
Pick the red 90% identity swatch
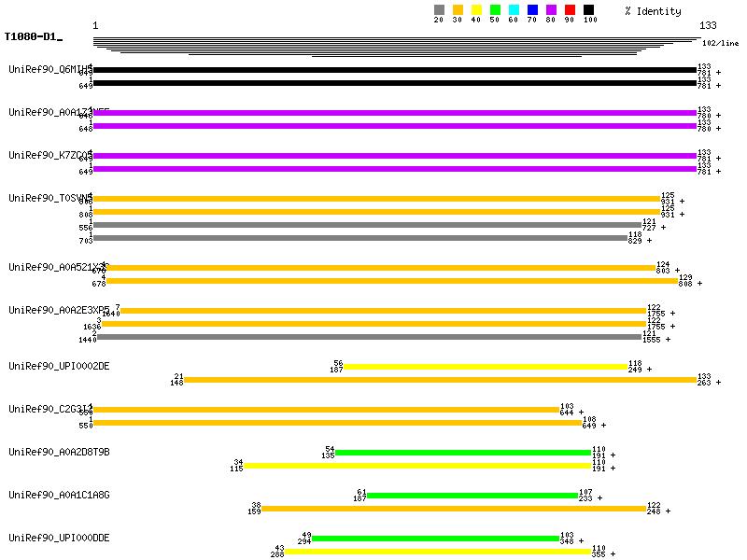click(570, 10)
